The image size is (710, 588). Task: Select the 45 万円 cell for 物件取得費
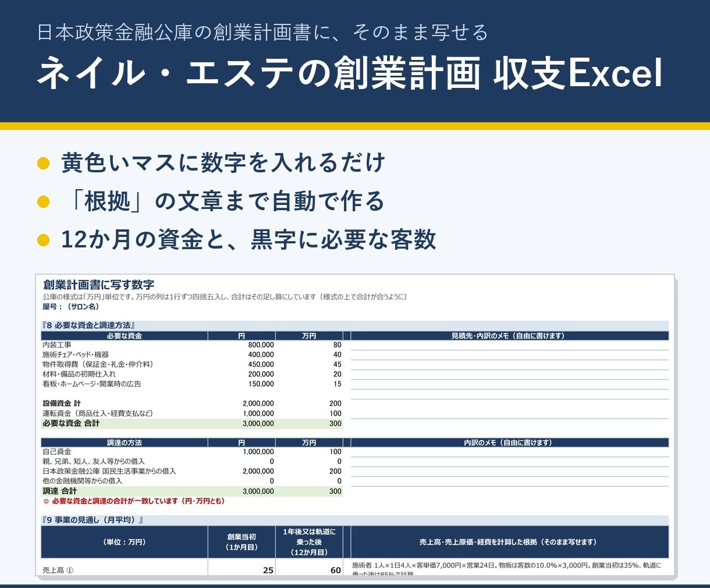(x=337, y=364)
